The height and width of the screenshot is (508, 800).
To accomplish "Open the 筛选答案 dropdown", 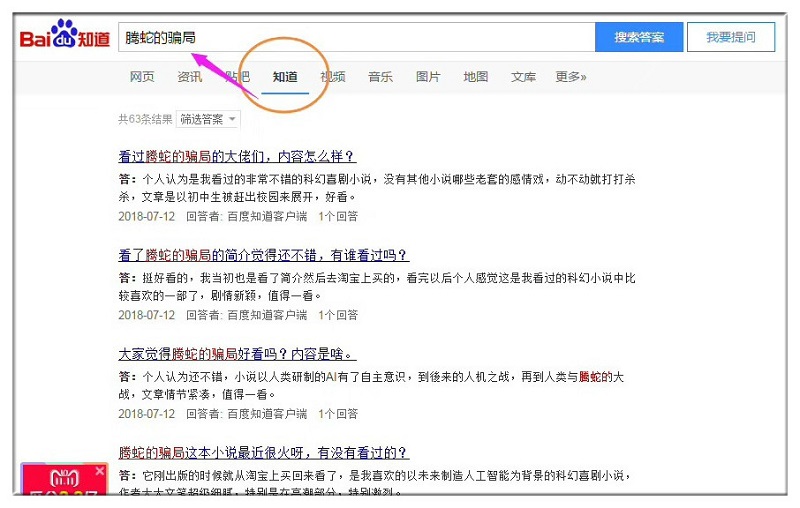I will point(208,119).
